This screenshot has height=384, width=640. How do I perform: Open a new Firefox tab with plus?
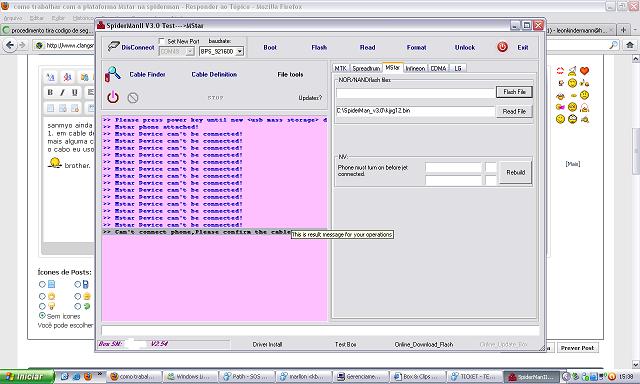623,30
